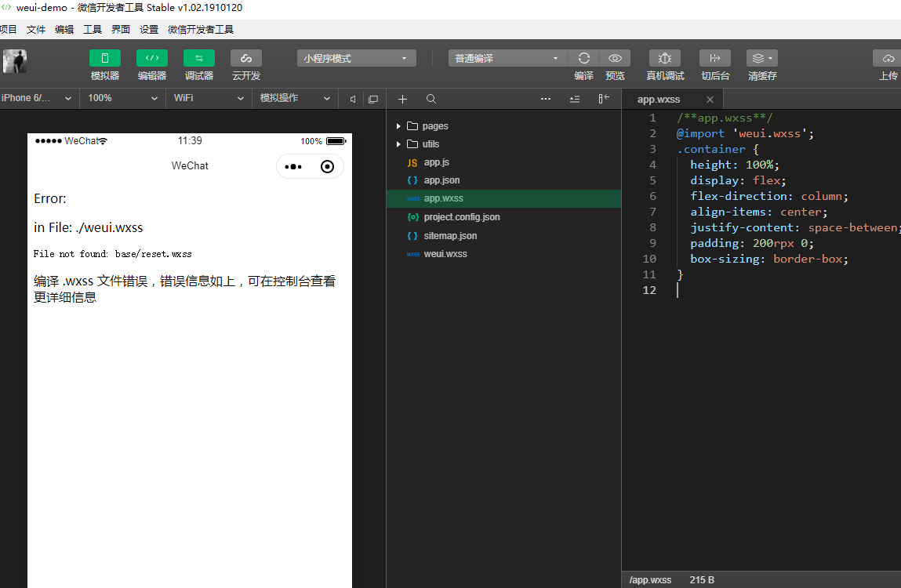901x588 pixels.
Task: Click the 'Error:' heading in simulator
Action: pyautogui.click(x=50, y=199)
